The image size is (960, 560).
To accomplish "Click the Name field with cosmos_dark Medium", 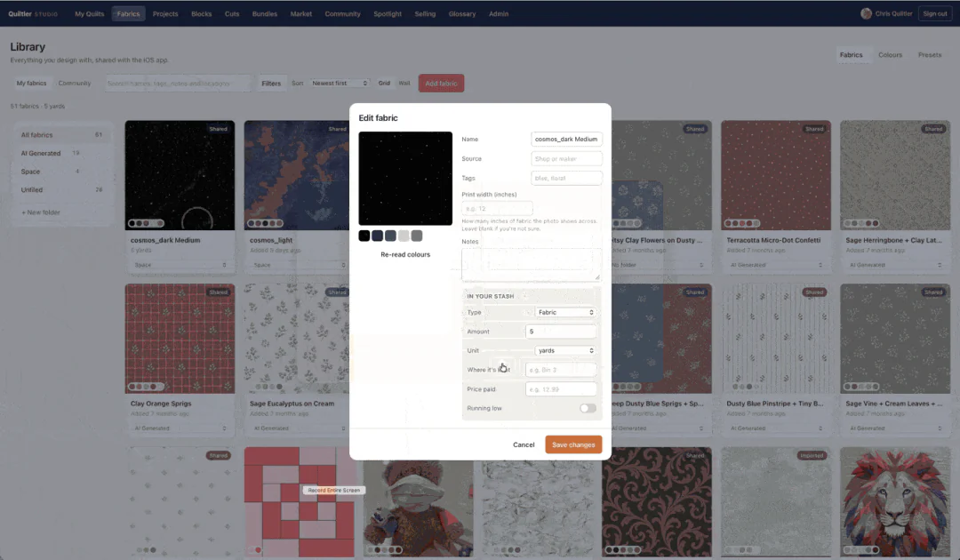I will pyautogui.click(x=566, y=139).
